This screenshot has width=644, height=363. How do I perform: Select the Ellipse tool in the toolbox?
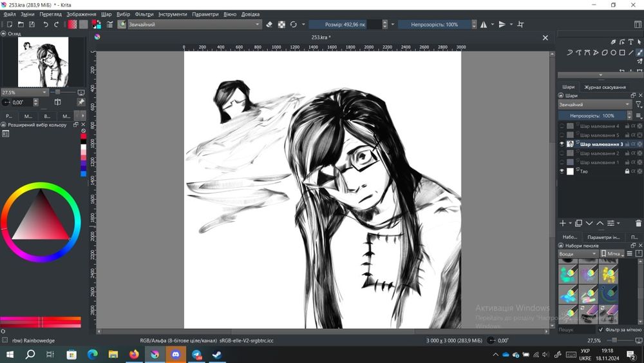coord(614,53)
